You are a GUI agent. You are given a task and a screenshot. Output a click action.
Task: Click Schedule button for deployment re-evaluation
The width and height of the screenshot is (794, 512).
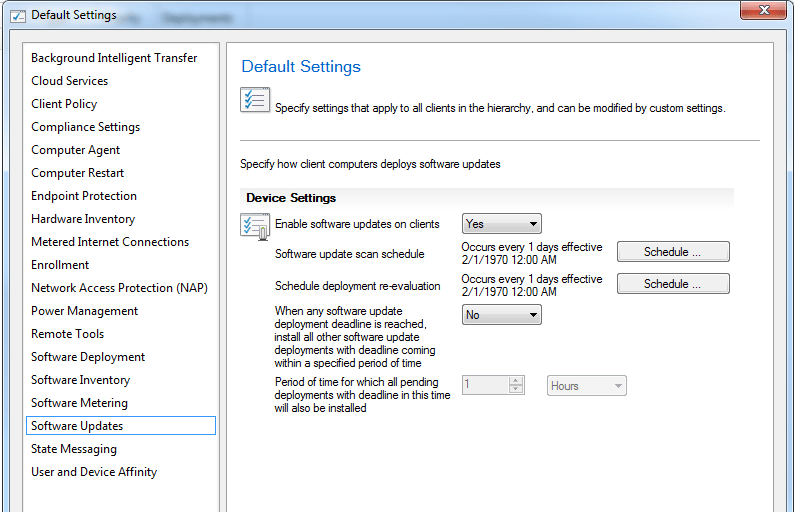[x=672, y=284]
